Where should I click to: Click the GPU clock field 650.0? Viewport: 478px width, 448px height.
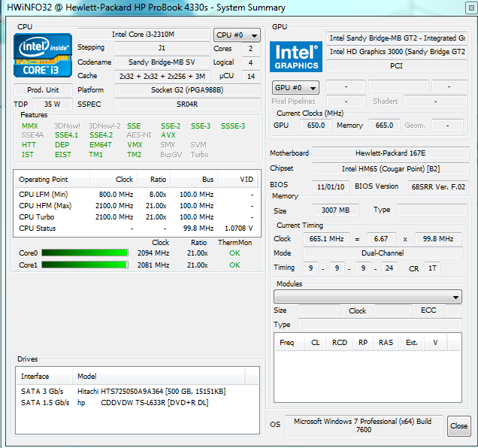pyautogui.click(x=316, y=126)
